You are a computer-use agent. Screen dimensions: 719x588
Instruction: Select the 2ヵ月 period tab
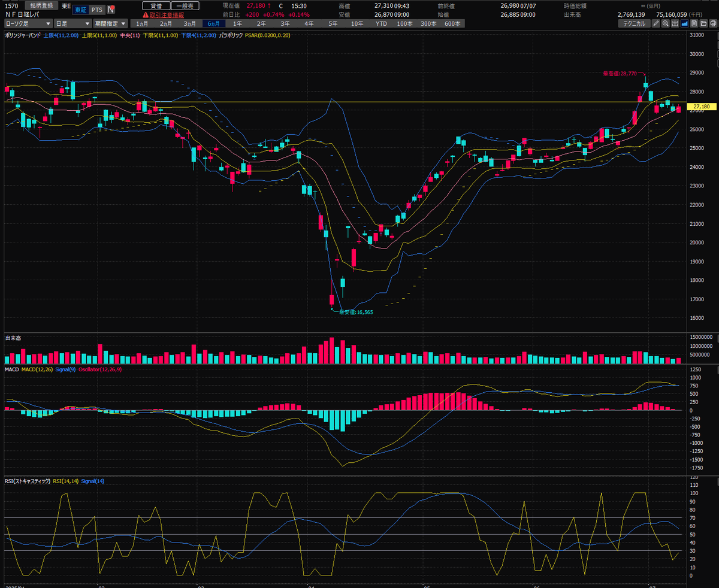click(x=166, y=23)
